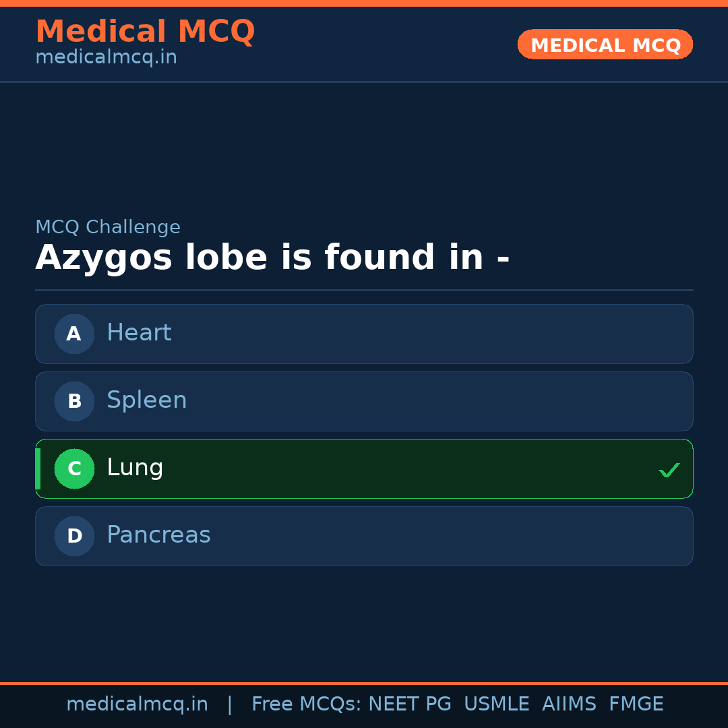Click the circled letter B badge

(74, 401)
